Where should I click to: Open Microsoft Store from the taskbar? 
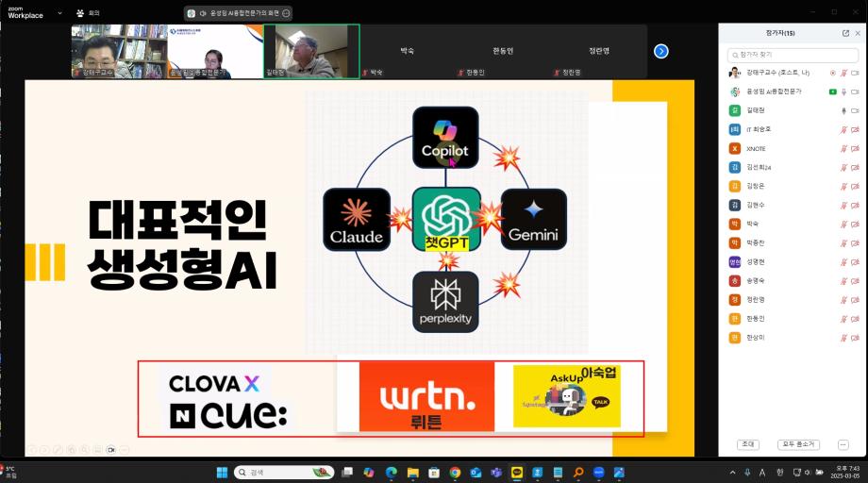[434, 473]
